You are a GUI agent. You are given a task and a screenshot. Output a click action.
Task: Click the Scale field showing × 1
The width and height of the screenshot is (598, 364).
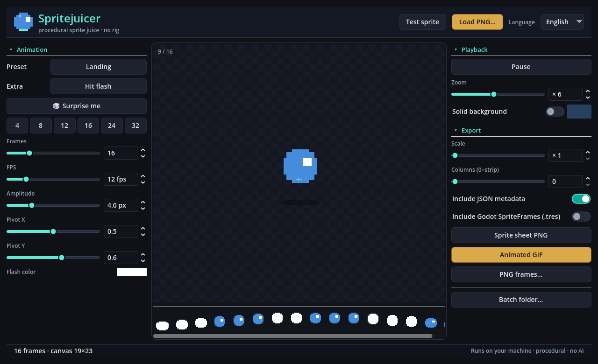pos(565,155)
